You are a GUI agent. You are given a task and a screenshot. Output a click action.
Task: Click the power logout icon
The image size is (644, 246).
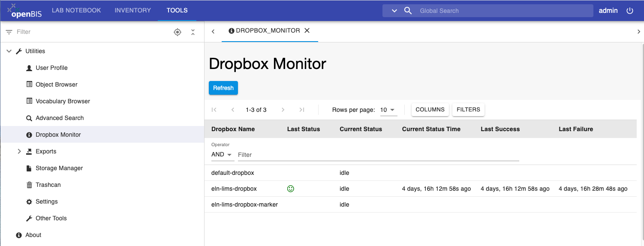[630, 11]
